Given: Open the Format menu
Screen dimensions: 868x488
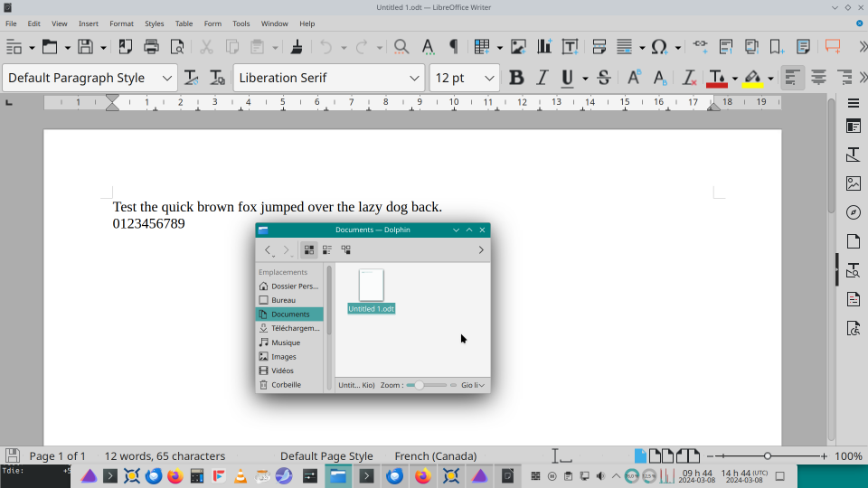Looking at the screenshot, I should (x=121, y=23).
